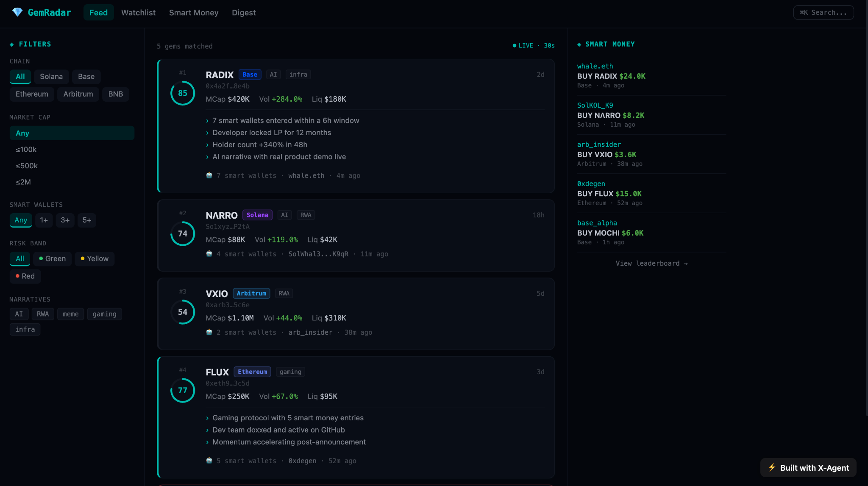The height and width of the screenshot is (486, 868).
Task: Click the smart wallets icon on RADIX card
Action: [209, 175]
